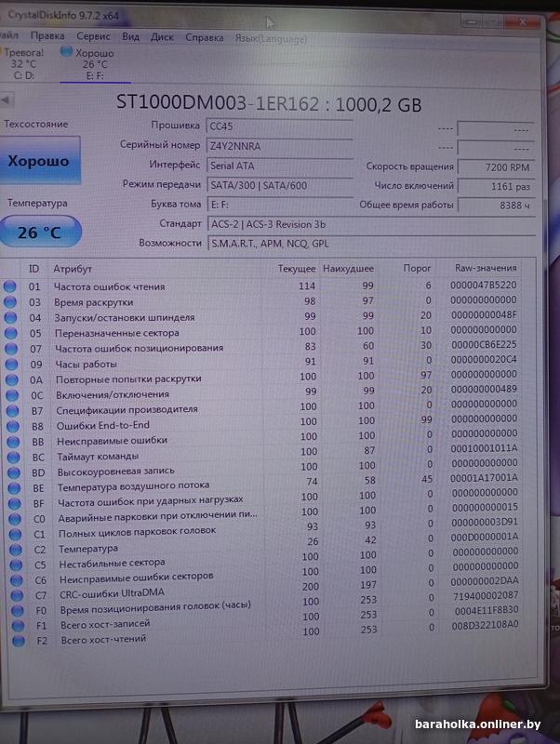The image size is (560, 744).
Task: Open the Вид menu
Action: (x=130, y=37)
